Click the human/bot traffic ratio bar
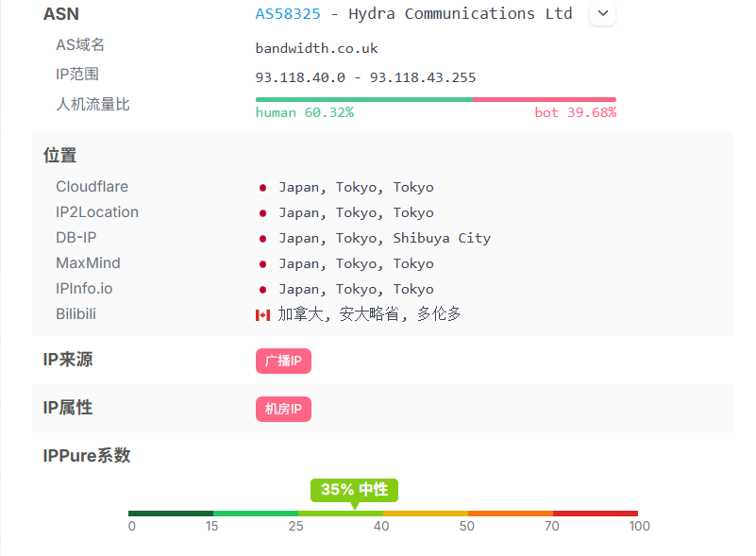This screenshot has width=756, height=556. pos(436,99)
